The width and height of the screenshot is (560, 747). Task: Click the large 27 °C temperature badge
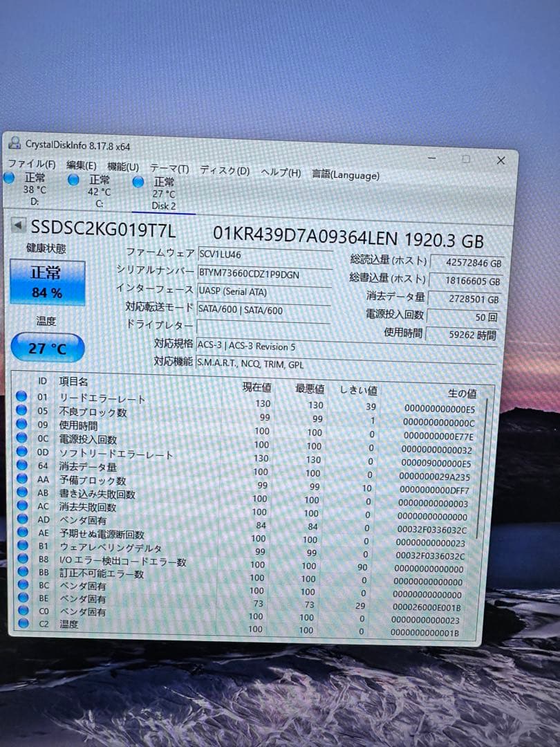[46, 347]
